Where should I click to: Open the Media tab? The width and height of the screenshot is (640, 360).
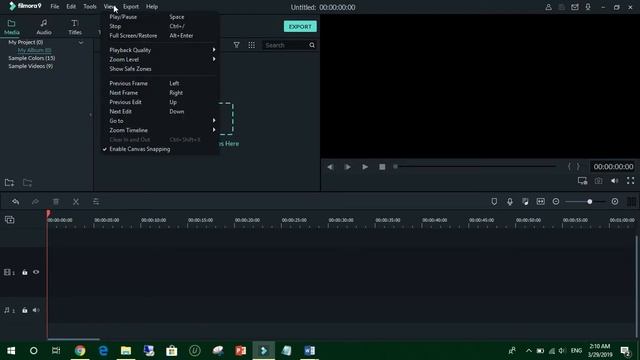(11, 27)
